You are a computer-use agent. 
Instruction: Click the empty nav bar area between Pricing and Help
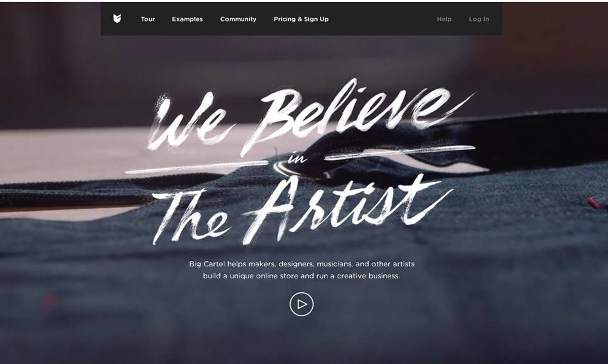click(382, 19)
